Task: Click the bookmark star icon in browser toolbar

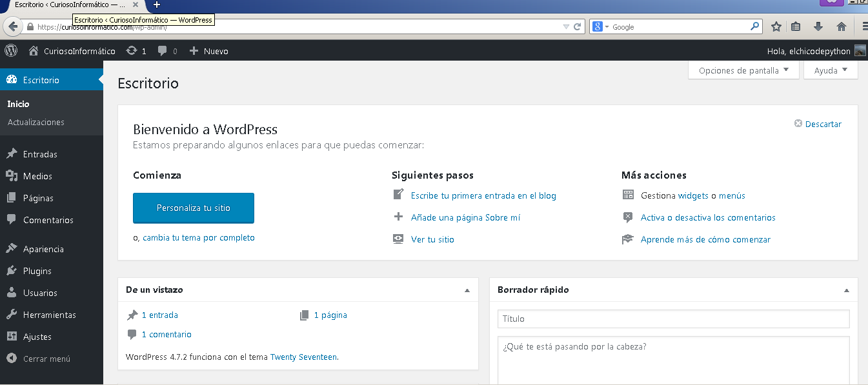Action: (x=776, y=26)
